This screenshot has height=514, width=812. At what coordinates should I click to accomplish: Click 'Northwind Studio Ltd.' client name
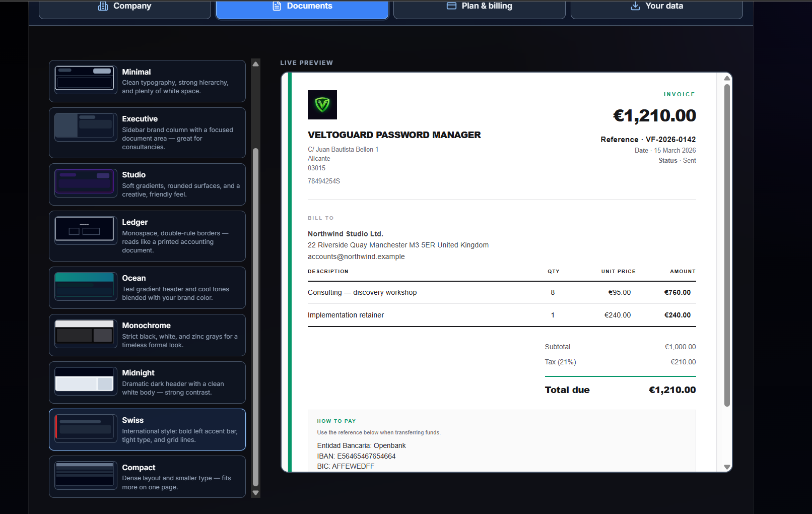pyautogui.click(x=346, y=234)
